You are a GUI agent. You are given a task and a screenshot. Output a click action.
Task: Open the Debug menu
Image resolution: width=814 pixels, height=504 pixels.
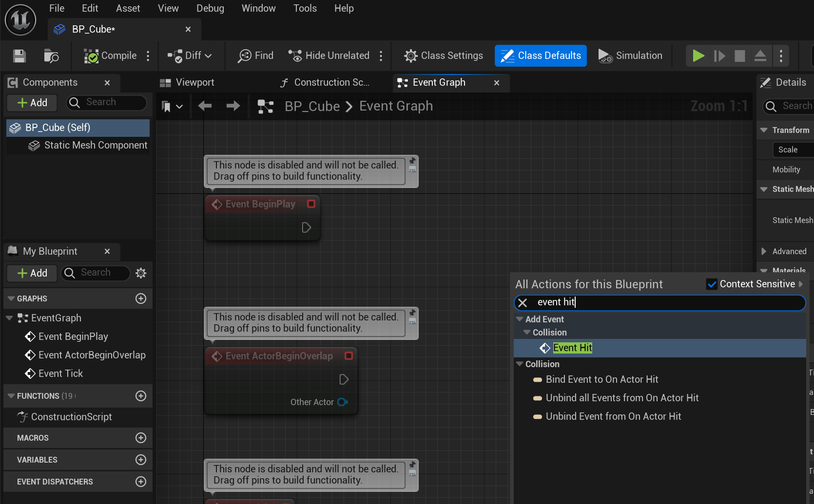[210, 8]
